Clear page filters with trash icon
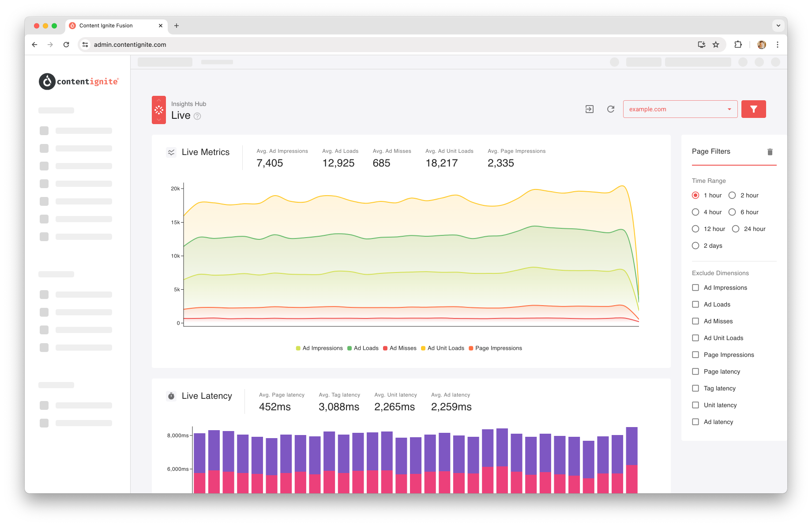 770,152
